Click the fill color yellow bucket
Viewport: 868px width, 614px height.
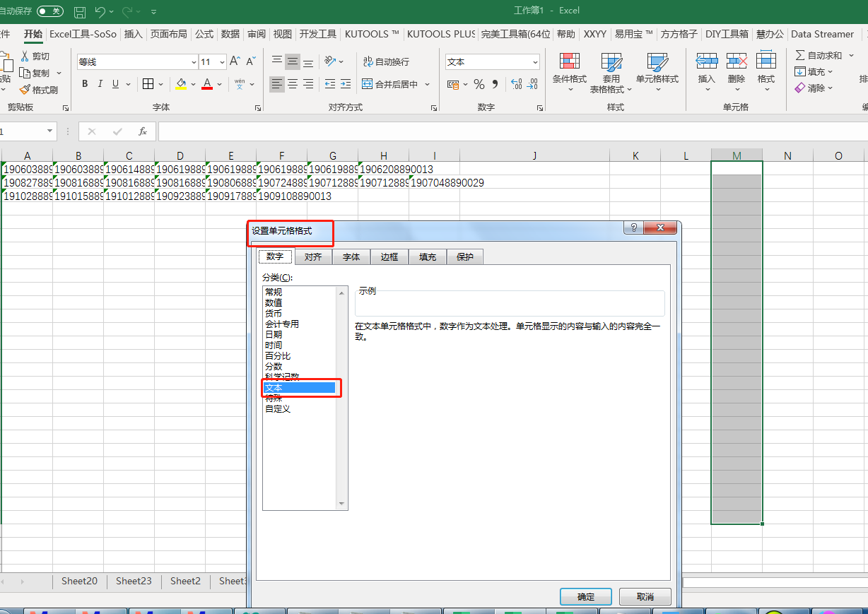coord(181,84)
